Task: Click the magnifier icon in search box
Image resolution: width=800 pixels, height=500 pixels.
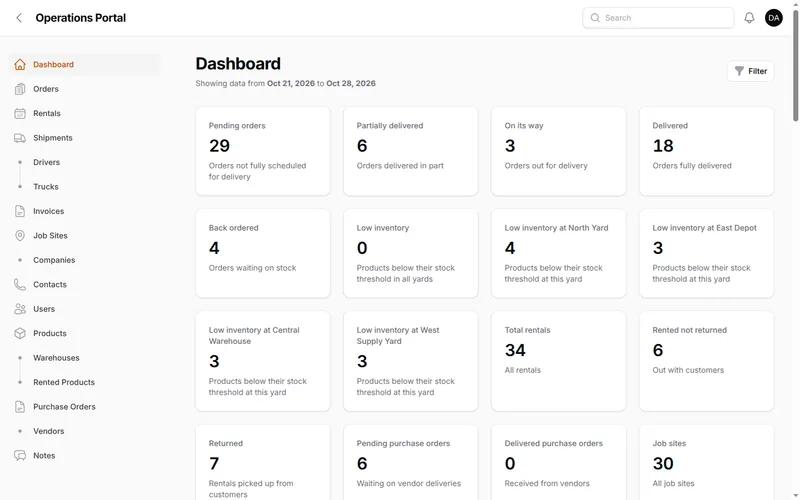Action: click(x=595, y=18)
